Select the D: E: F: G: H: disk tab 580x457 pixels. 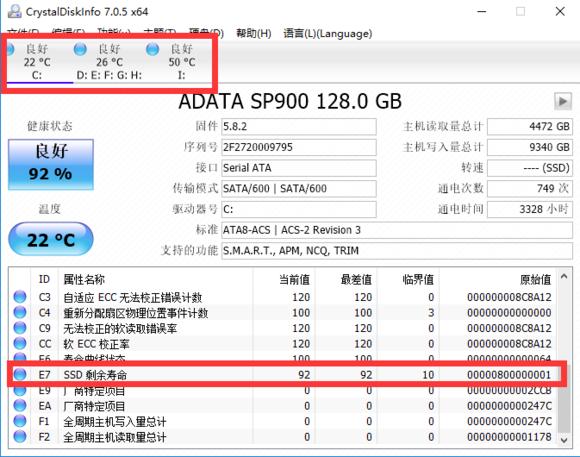[x=109, y=61]
